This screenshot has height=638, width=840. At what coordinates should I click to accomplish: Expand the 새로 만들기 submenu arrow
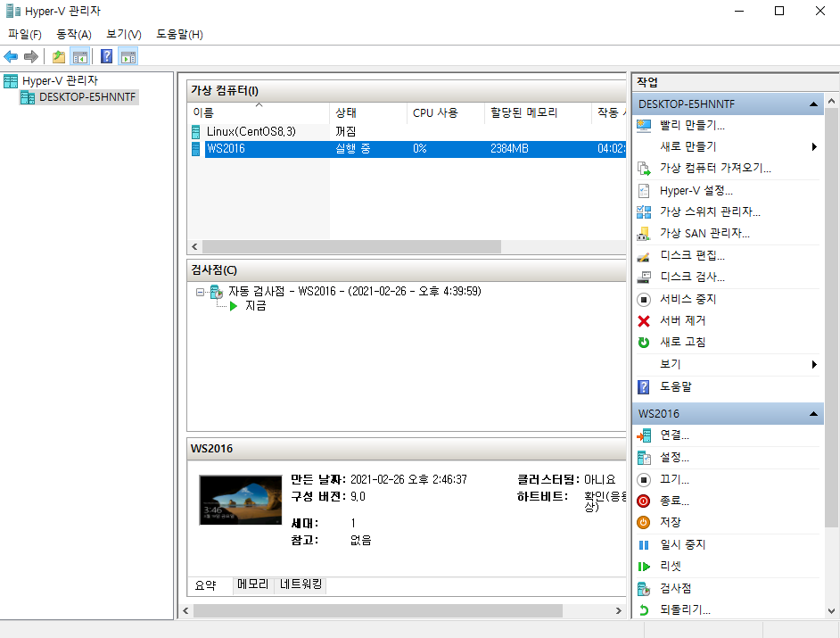click(814, 147)
